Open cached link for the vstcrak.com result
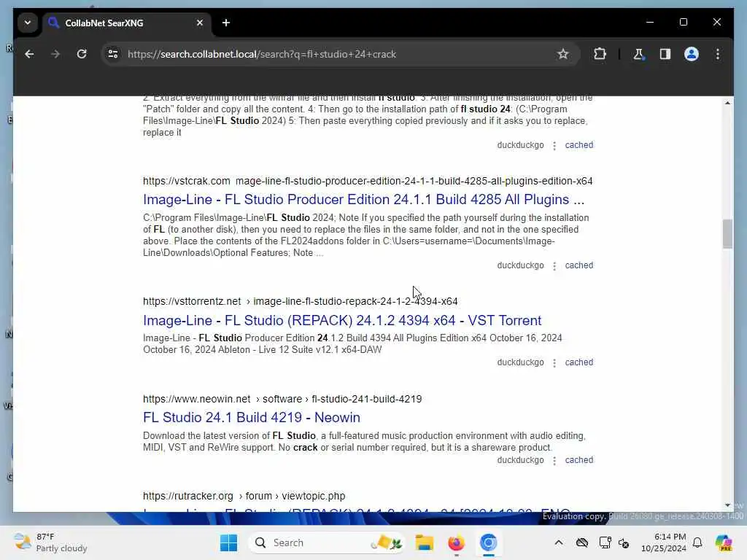The image size is (747, 560). point(578,265)
